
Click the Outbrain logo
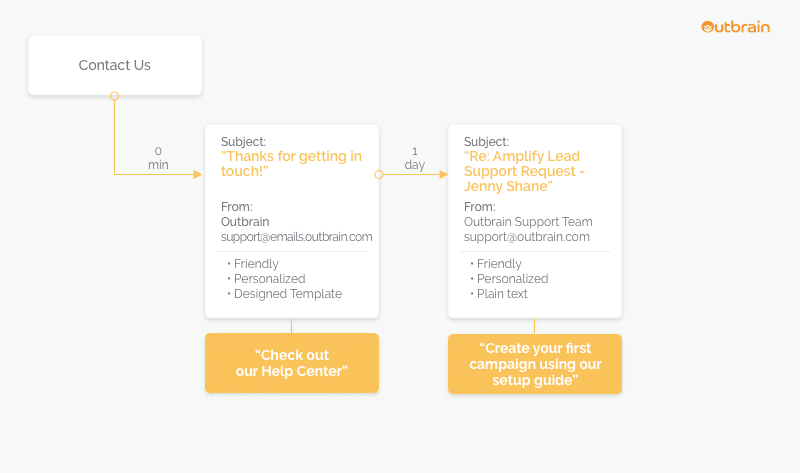tap(735, 27)
